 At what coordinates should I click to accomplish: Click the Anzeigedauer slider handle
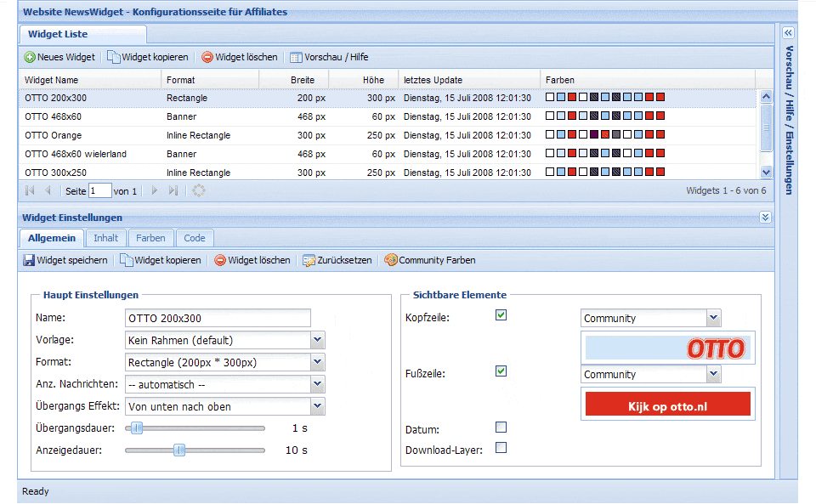(179, 450)
